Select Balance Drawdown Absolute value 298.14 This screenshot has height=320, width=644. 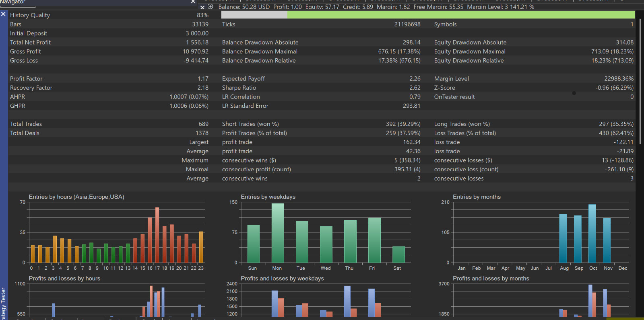tap(411, 42)
